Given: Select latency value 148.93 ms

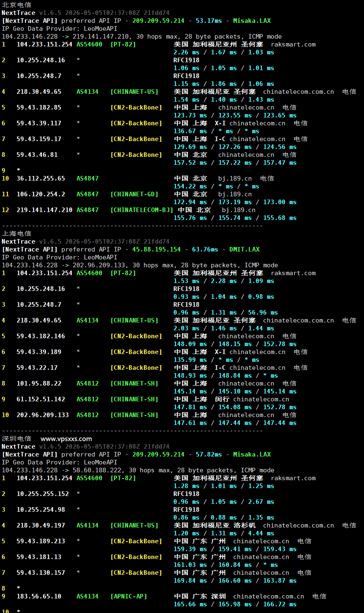Looking at the screenshot, I should coord(190,376).
